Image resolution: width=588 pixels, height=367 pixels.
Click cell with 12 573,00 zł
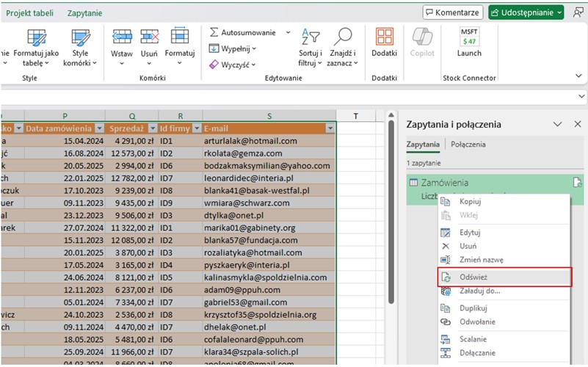point(132,153)
